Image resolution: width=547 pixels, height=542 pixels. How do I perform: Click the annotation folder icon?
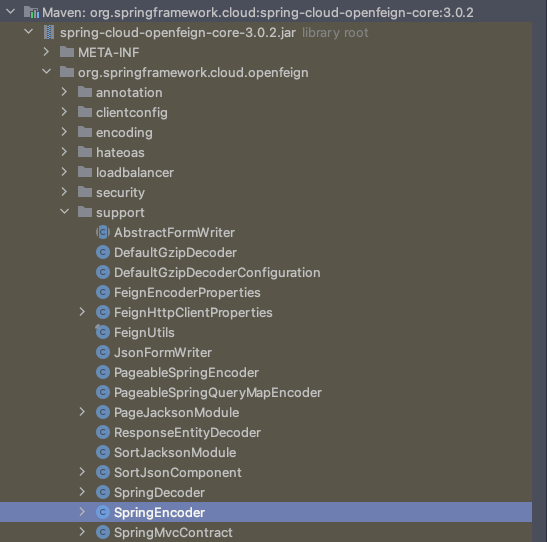point(85,92)
